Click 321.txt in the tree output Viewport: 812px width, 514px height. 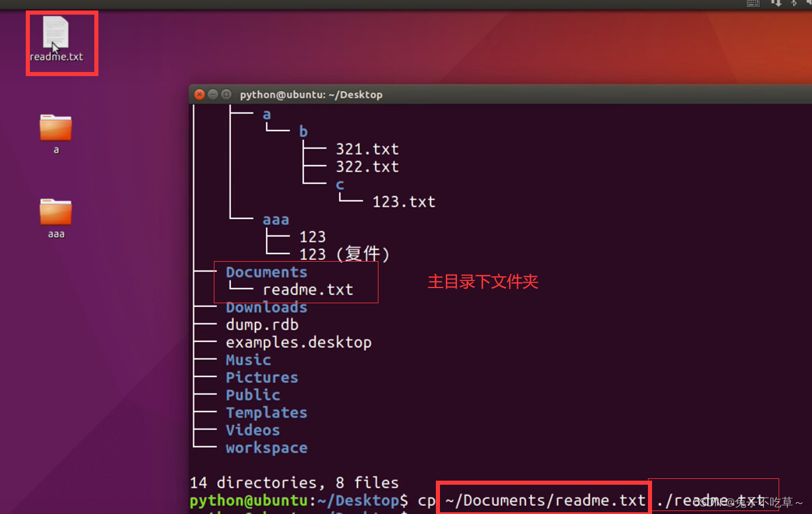[x=367, y=149]
